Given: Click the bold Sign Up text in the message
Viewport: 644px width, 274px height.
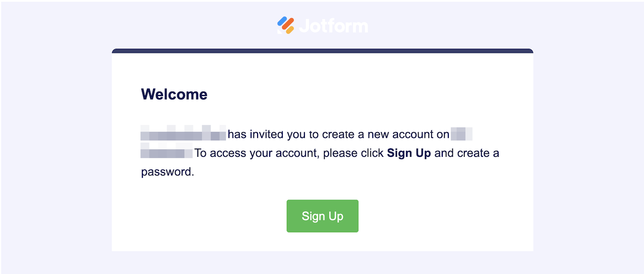Looking at the screenshot, I should pyautogui.click(x=409, y=153).
